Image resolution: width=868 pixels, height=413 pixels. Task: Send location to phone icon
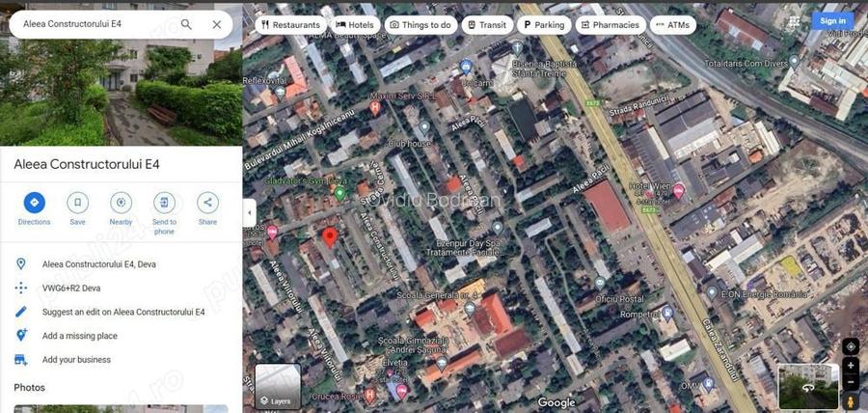tap(164, 203)
